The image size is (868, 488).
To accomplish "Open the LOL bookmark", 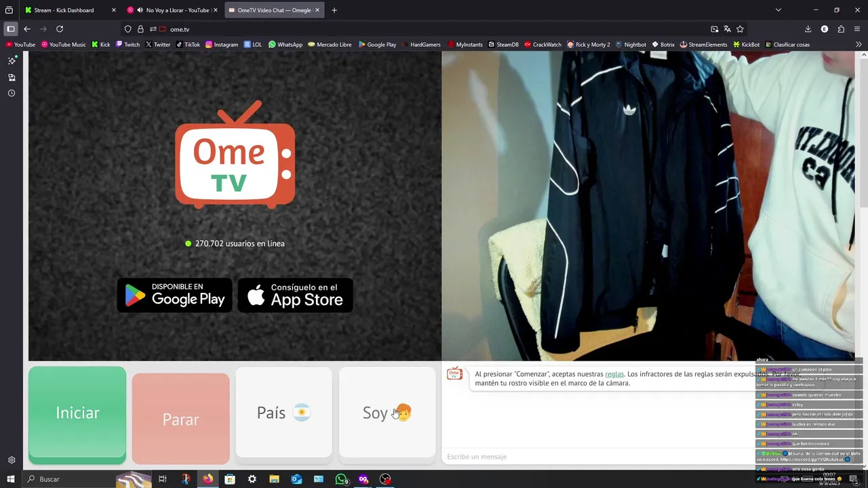I will click(x=252, y=45).
